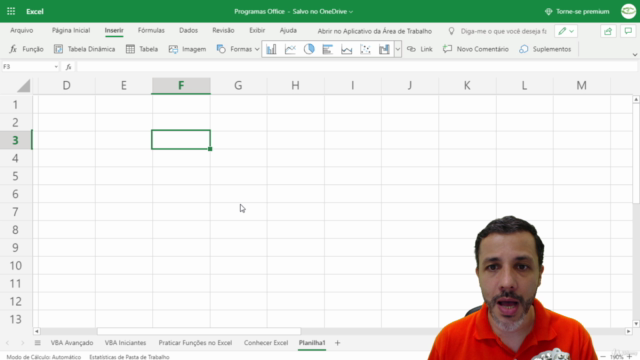Add a Novo Comentário
Image resolution: width=640 pixels, height=360 pixels.
[476, 49]
